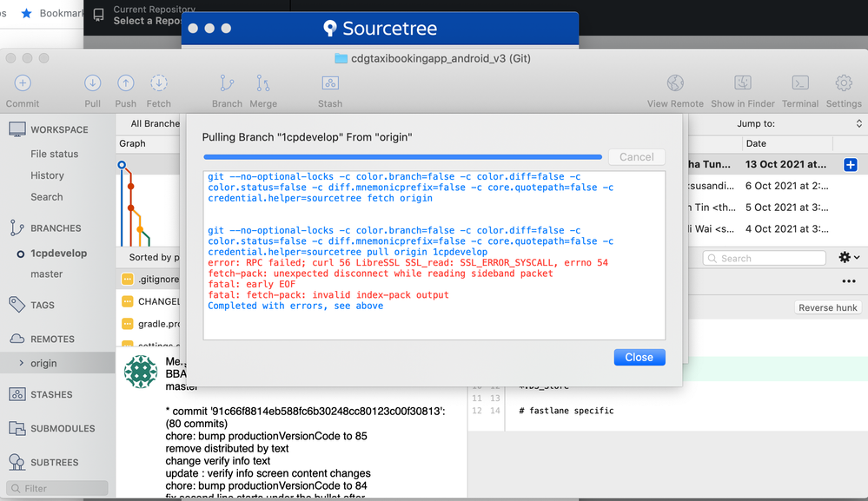Click the current commit node in graph
This screenshot has height=501, width=868.
point(122,165)
